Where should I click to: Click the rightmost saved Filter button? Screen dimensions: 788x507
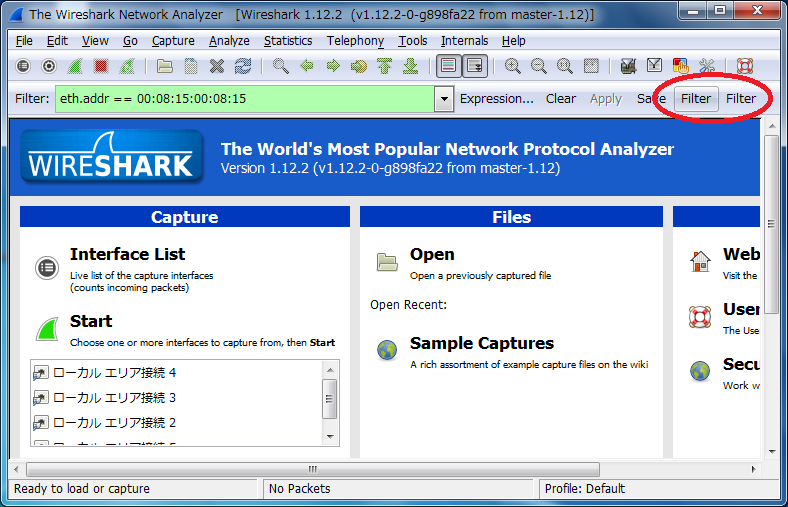[741, 98]
